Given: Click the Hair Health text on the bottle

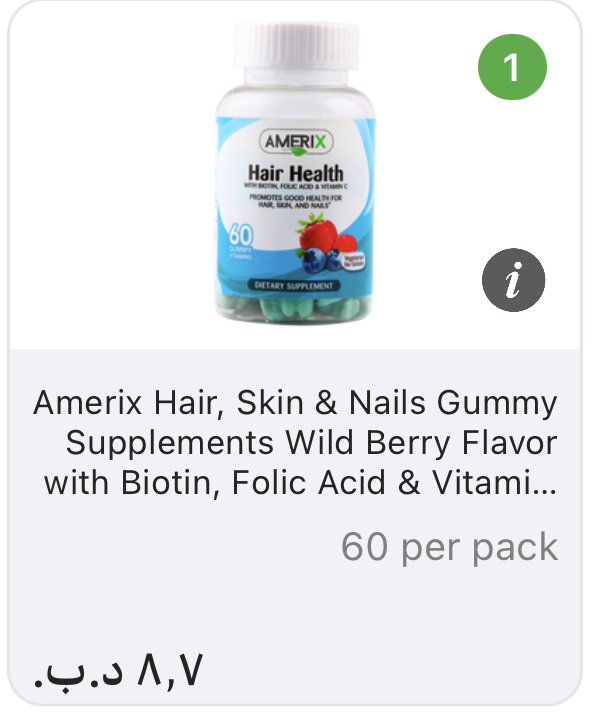Looking at the screenshot, I should 296,173.
